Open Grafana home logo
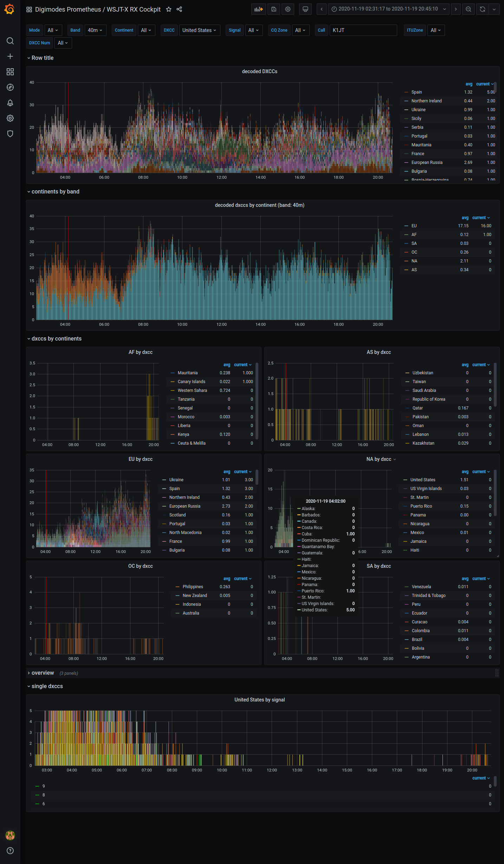This screenshot has width=504, height=864. pyautogui.click(x=10, y=9)
